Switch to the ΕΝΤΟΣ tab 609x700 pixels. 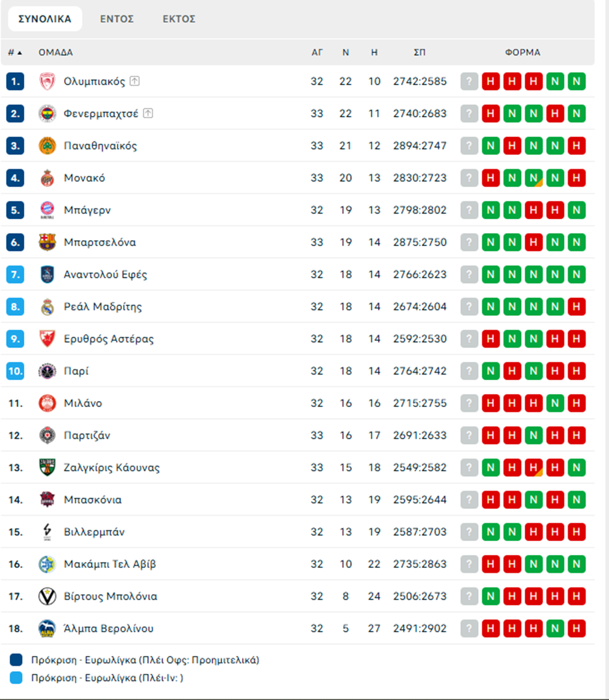(x=117, y=19)
